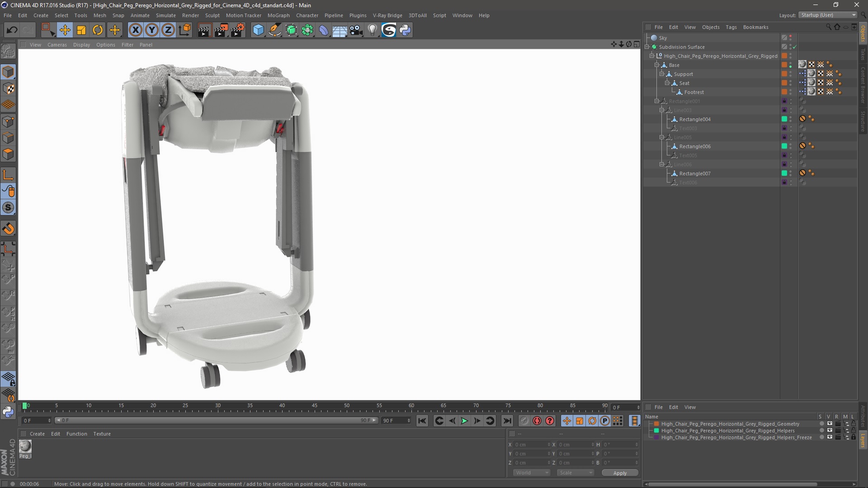Click Base orange layer color swatch
The width and height of the screenshot is (868, 488).
[x=784, y=65]
